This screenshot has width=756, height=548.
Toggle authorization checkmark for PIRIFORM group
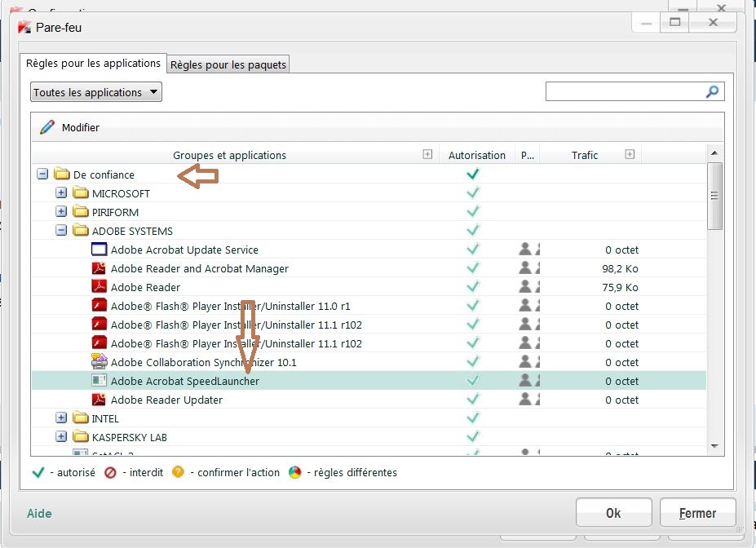point(473,211)
